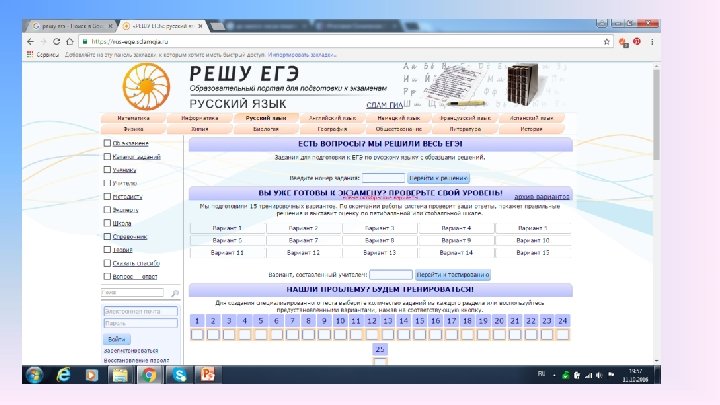Click the books image in header
Screen dimensions: 720x405
point(523,85)
